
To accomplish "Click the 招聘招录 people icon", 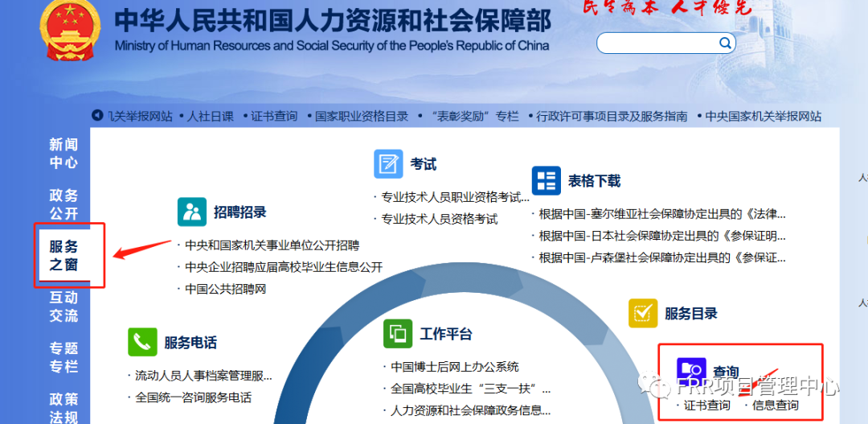I will click(x=192, y=212).
